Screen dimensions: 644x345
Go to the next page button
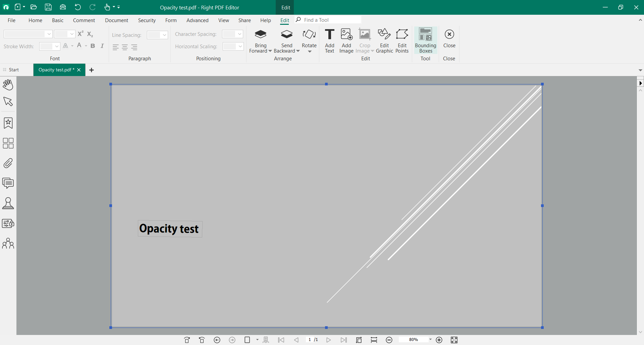click(x=329, y=340)
